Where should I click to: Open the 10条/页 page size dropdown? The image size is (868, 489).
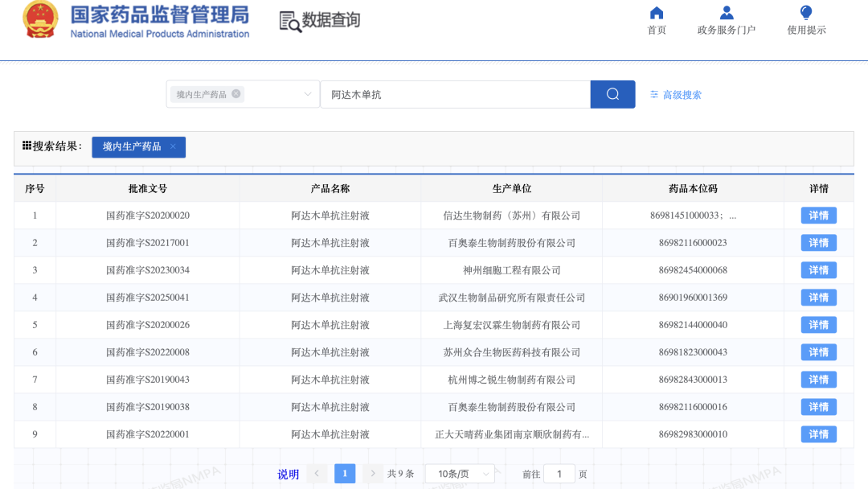click(x=460, y=474)
